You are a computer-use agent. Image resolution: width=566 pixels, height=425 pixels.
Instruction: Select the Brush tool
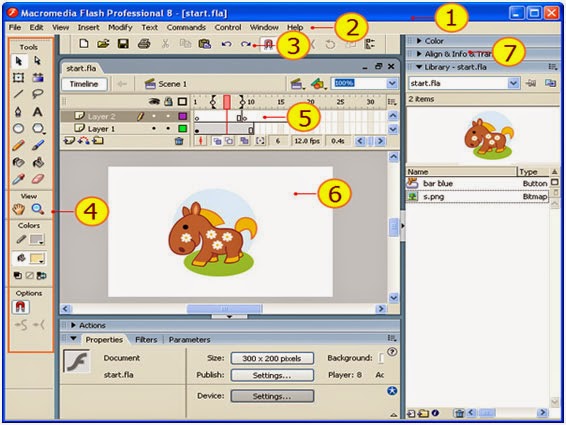point(38,145)
